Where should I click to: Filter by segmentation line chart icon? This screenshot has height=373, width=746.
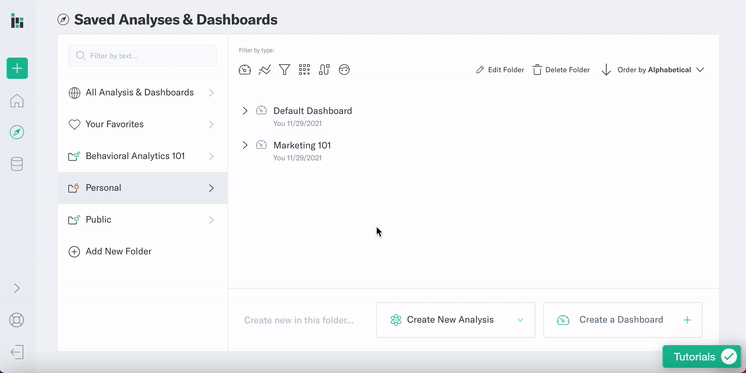[265, 70]
